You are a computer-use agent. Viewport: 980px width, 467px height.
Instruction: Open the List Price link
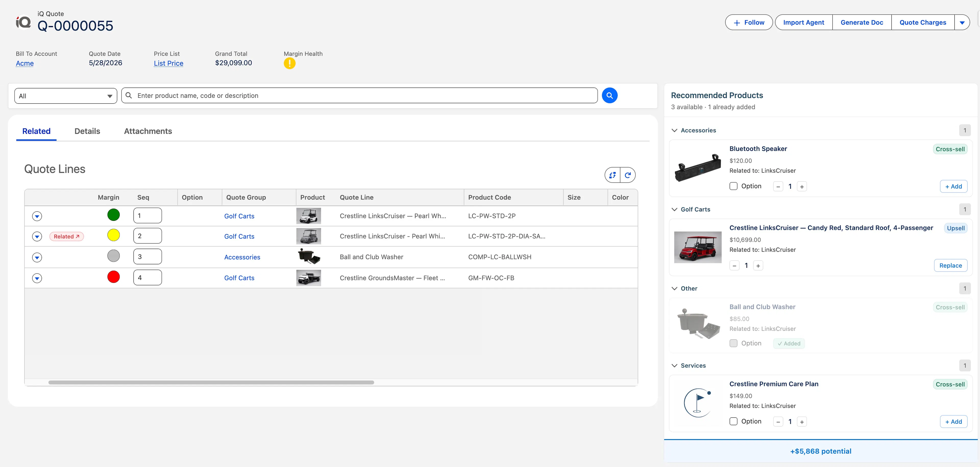168,64
